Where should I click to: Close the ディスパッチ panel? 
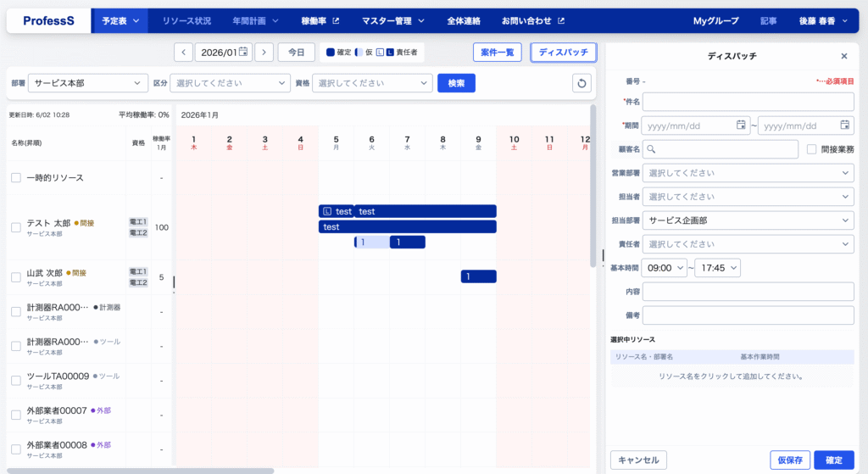[843, 56]
